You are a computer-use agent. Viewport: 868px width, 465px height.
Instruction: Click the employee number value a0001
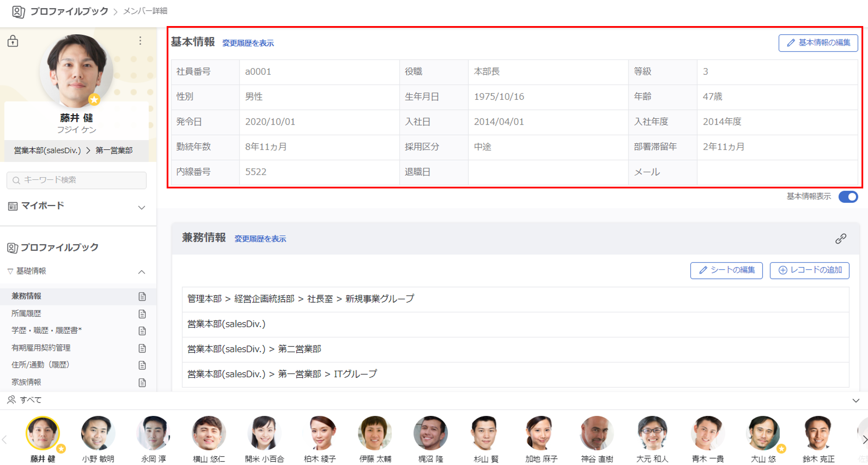tap(258, 72)
